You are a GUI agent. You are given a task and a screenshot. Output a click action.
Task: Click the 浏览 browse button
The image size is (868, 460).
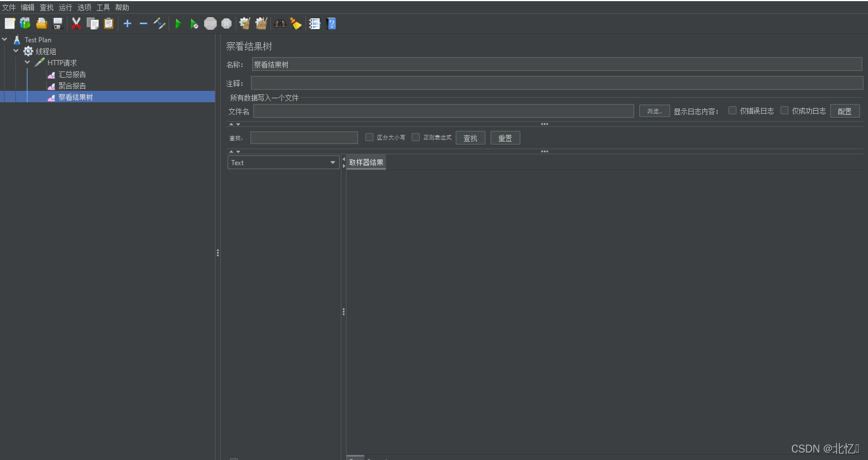pyautogui.click(x=655, y=111)
